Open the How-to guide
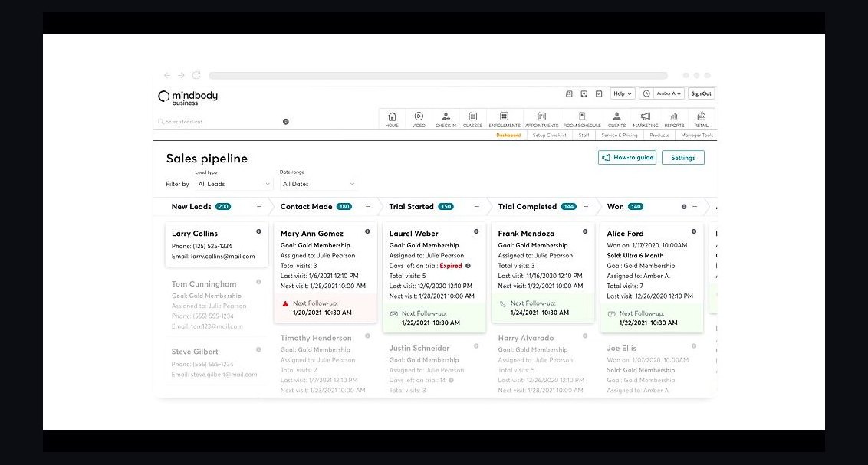This screenshot has height=465, width=868. click(627, 158)
